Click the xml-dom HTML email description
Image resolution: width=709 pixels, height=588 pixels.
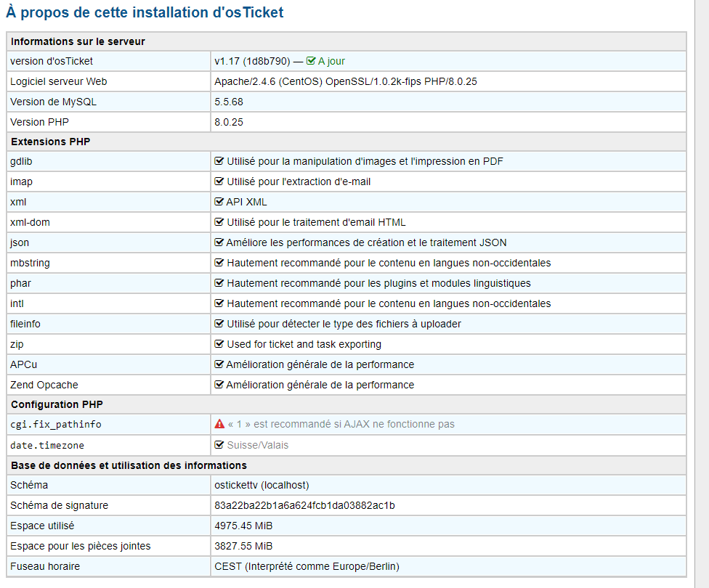tap(316, 223)
